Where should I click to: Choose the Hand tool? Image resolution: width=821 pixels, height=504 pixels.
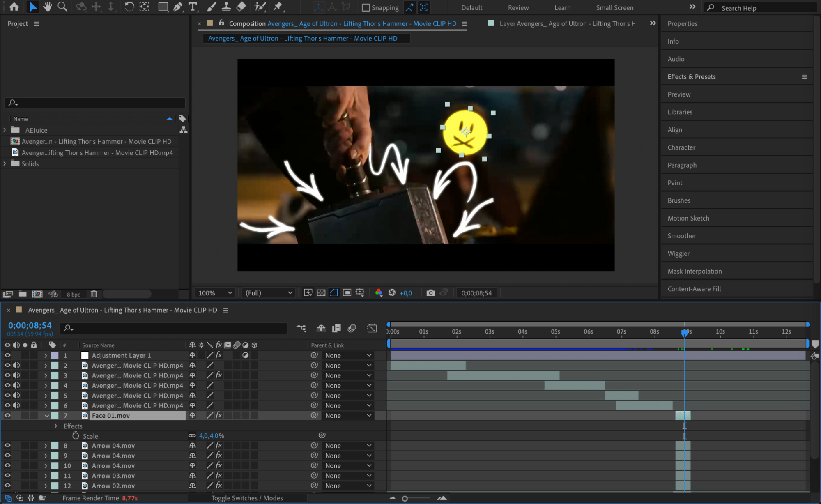coord(48,7)
